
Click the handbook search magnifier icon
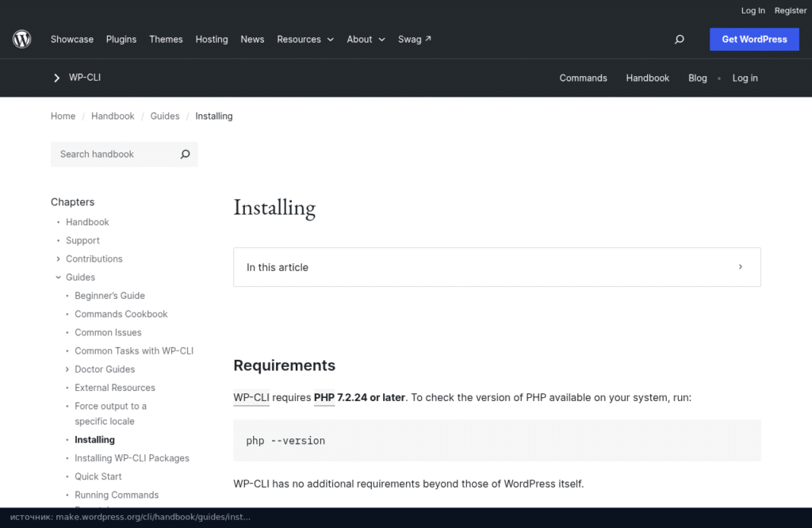tap(185, 155)
